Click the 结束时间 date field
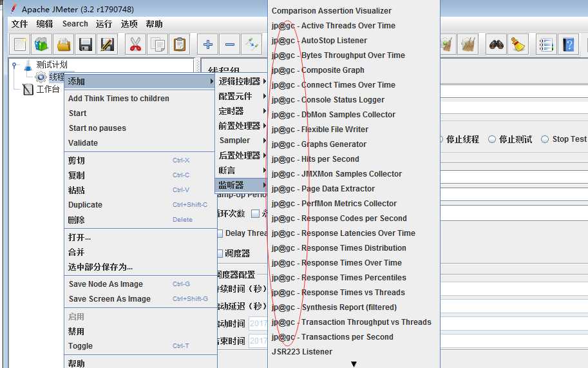Viewport: 588px width, 368px height. click(258, 341)
